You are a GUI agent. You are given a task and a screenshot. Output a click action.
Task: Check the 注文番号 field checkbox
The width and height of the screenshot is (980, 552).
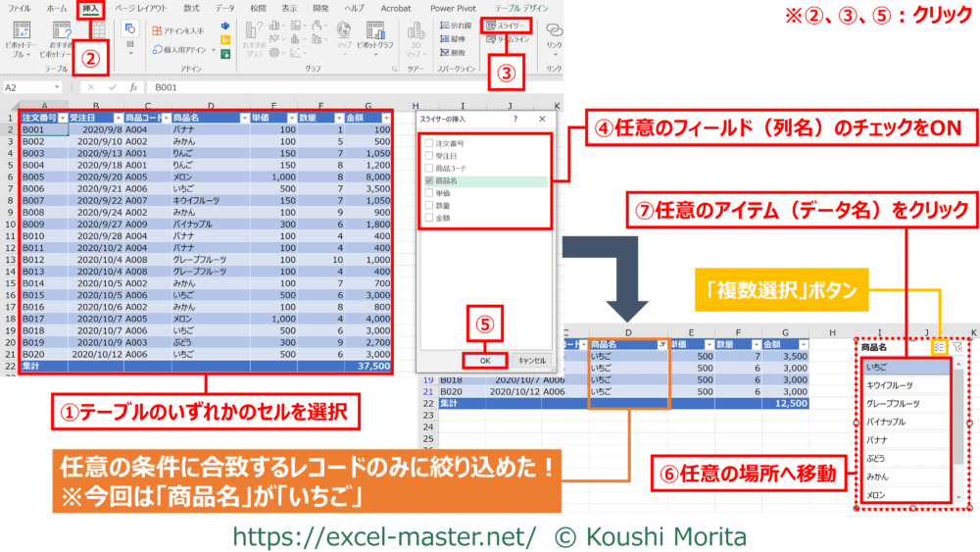(x=428, y=143)
